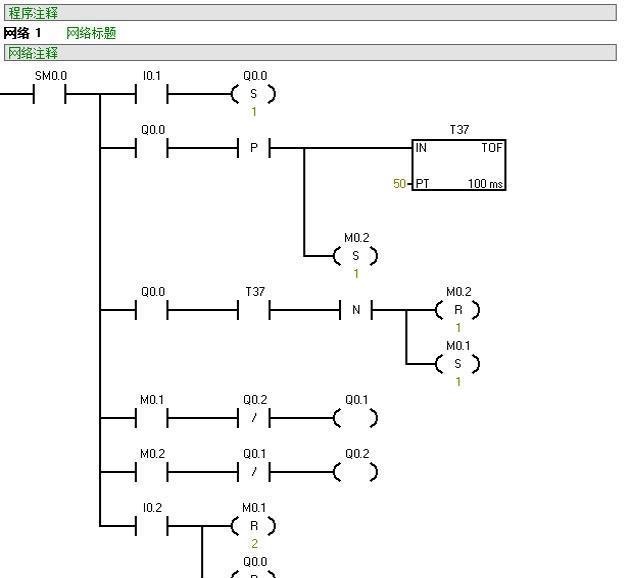Viewport: 630px width, 578px height.
Task: Select the N negative-edge contact
Action: pos(356,310)
